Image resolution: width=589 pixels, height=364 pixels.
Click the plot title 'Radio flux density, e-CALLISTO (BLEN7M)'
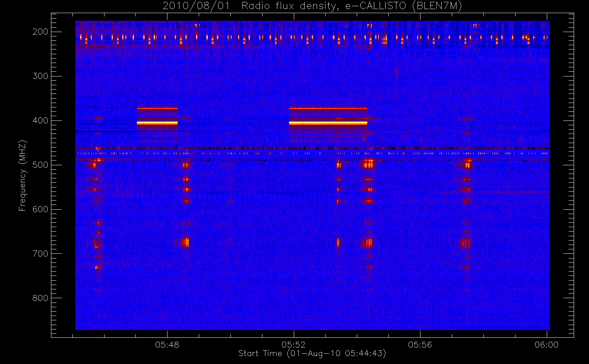tap(352, 6)
